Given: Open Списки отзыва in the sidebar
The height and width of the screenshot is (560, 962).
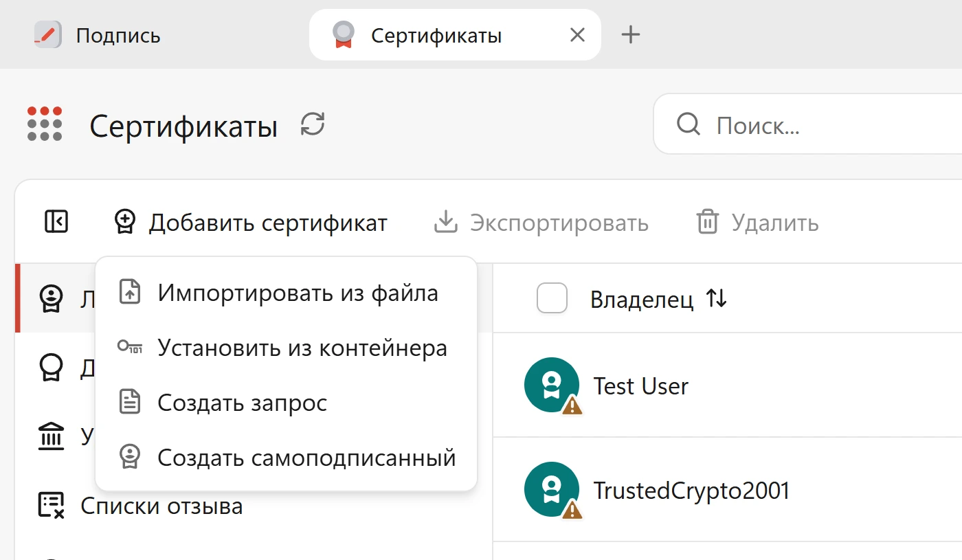Looking at the screenshot, I should [162, 506].
